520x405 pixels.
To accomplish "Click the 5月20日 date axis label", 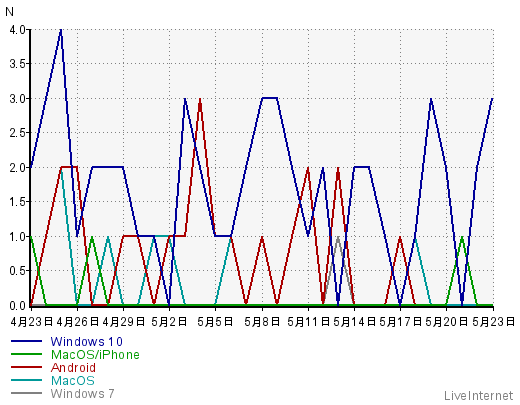I will point(447,322).
